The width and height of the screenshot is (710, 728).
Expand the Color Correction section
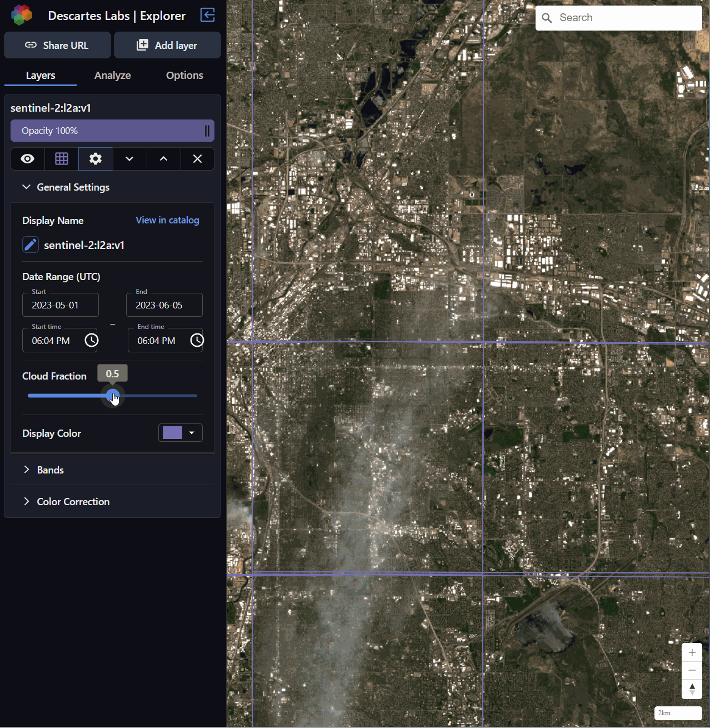pyautogui.click(x=26, y=502)
